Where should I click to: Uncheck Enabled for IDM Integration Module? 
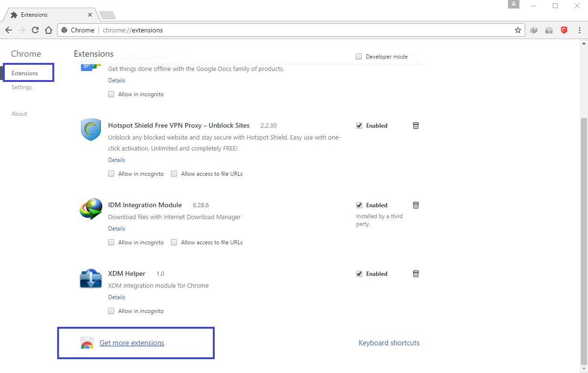point(359,205)
